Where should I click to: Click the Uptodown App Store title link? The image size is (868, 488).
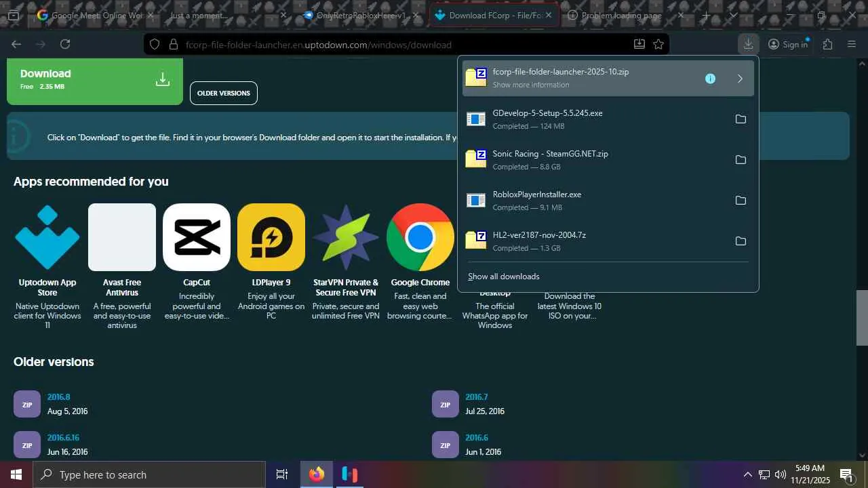coord(47,287)
